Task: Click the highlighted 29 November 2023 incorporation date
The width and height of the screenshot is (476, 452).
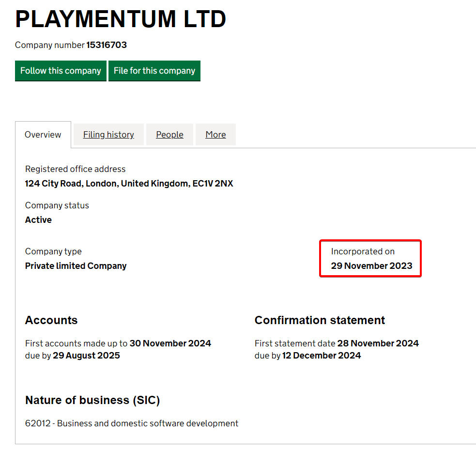Action: pyautogui.click(x=371, y=266)
